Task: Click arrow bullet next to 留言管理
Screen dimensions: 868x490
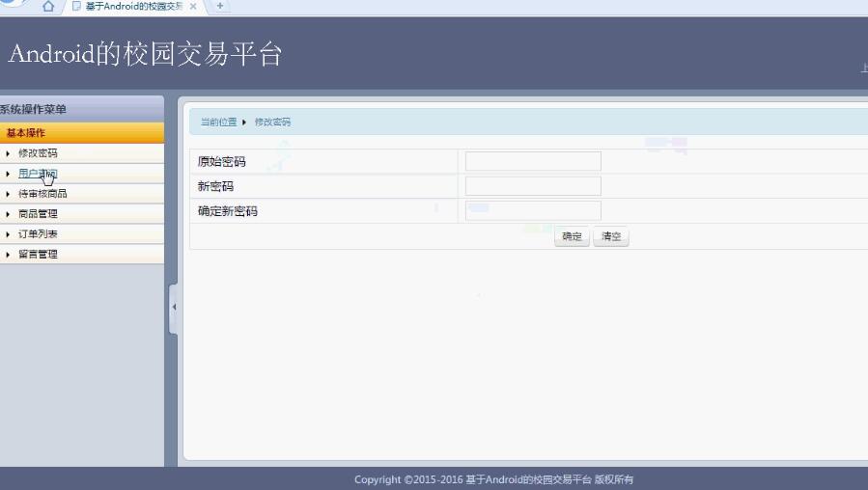Action: tap(8, 255)
